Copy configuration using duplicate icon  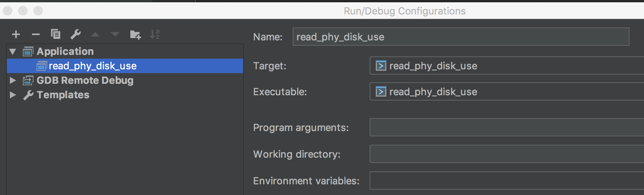(56, 34)
